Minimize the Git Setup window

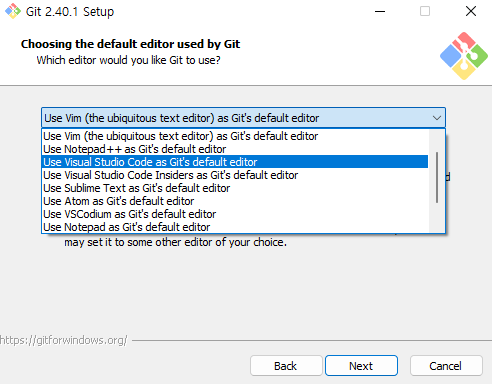tap(380, 11)
